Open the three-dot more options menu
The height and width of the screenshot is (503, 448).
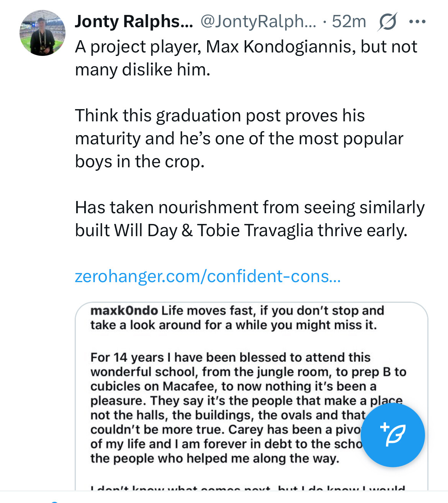pos(417,22)
